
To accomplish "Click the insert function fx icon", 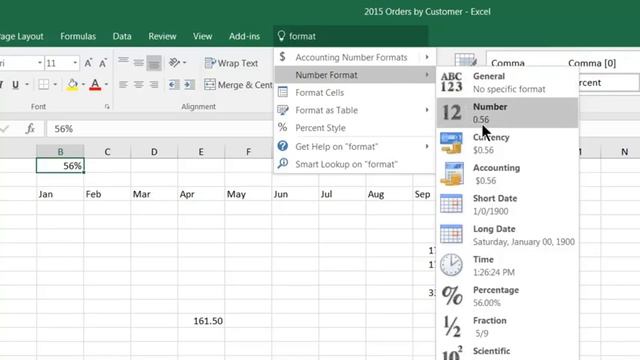I will coord(30,129).
